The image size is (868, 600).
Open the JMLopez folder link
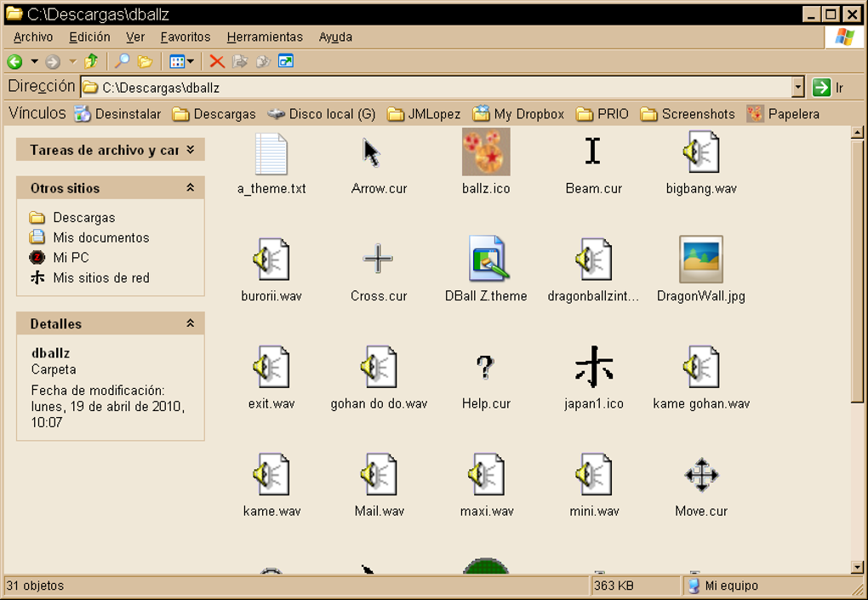424,114
